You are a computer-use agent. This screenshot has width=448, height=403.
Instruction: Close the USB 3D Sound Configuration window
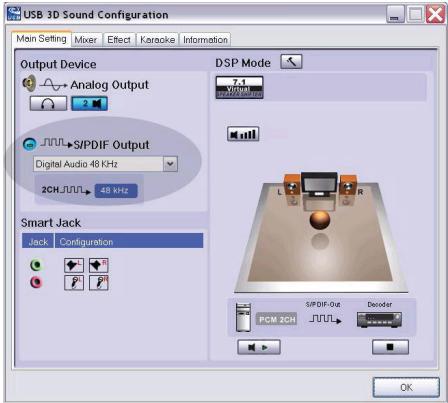coord(435,14)
